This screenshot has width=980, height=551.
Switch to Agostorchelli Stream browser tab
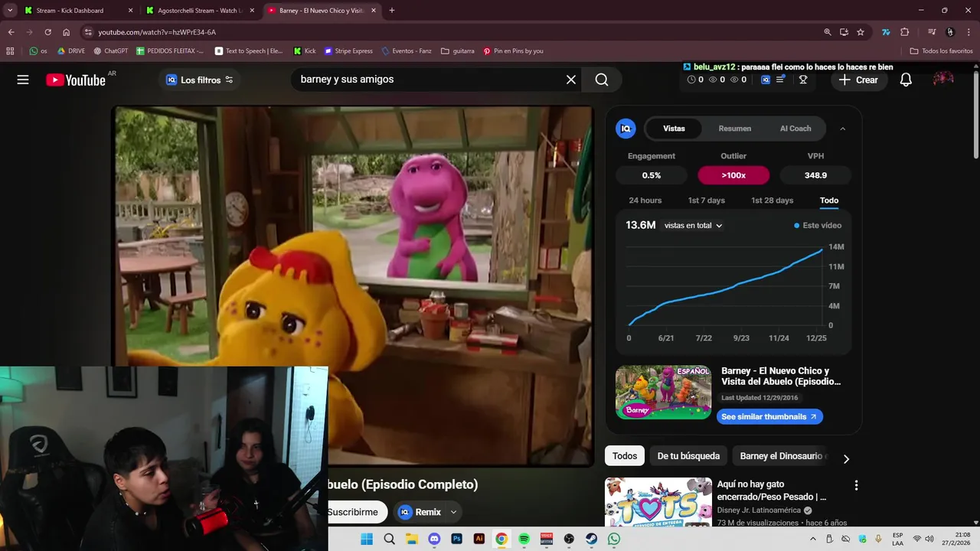tap(199, 11)
